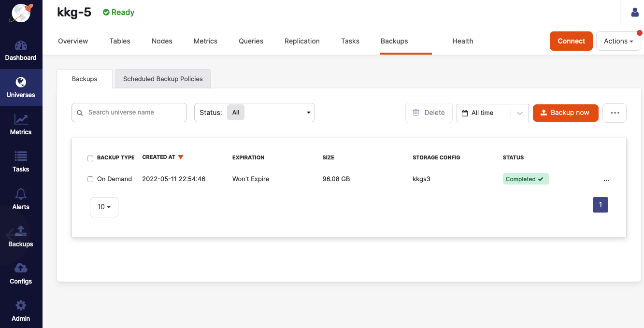
Task: Click the Created At sort arrow
Action: pyautogui.click(x=181, y=157)
